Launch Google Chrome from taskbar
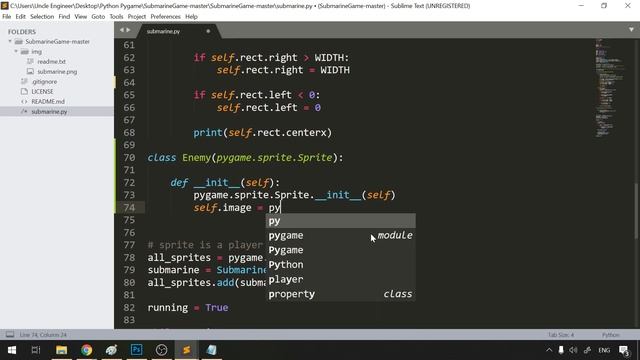640x360 pixels. [87, 350]
